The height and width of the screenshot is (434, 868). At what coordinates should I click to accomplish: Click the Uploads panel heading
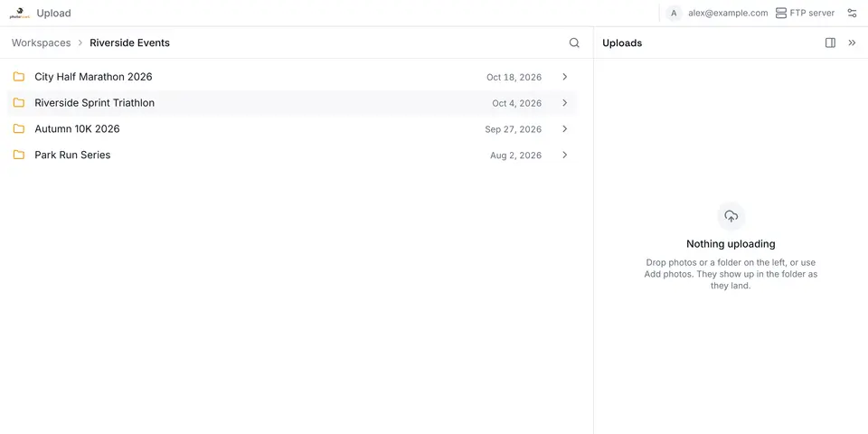click(622, 42)
